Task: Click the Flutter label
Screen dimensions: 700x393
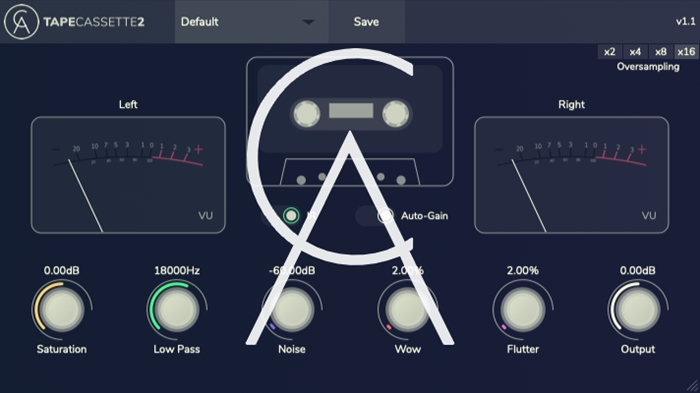Action: tap(523, 349)
